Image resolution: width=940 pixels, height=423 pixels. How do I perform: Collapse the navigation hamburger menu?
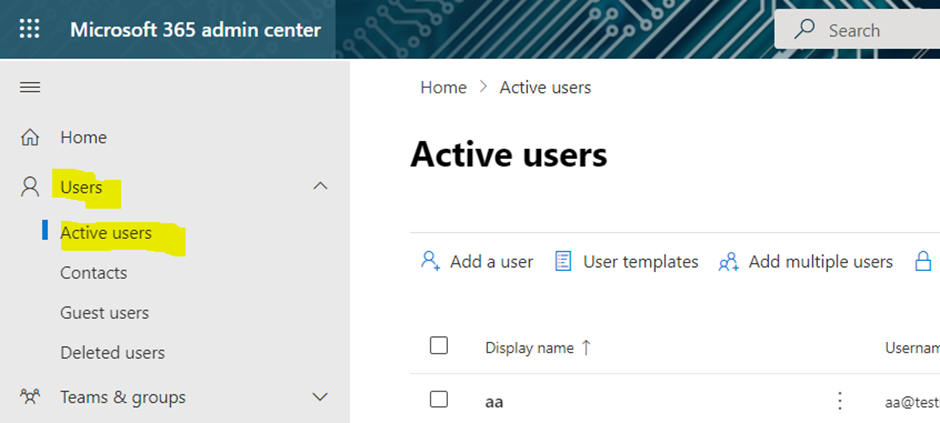coord(30,87)
